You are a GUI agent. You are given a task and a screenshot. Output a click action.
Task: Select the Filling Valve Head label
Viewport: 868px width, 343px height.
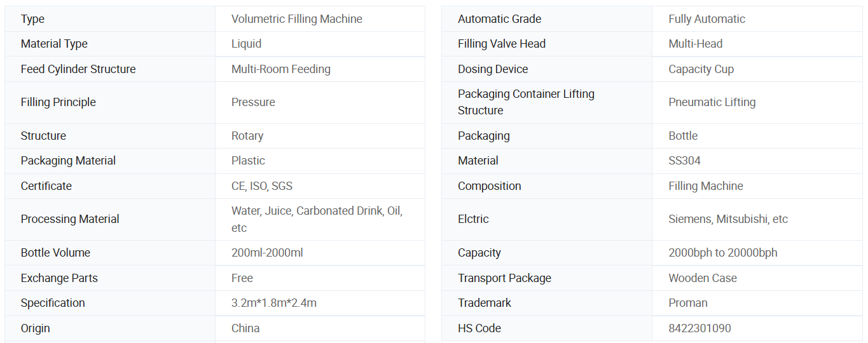click(x=501, y=44)
